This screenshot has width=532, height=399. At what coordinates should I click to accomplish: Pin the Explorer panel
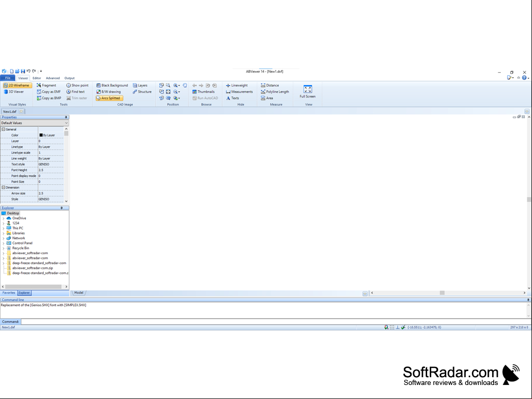pyautogui.click(x=61, y=208)
